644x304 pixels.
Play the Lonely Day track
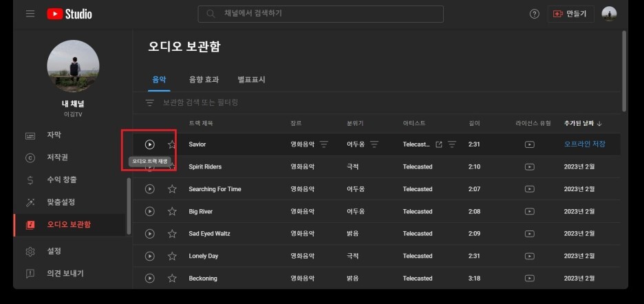click(150, 256)
